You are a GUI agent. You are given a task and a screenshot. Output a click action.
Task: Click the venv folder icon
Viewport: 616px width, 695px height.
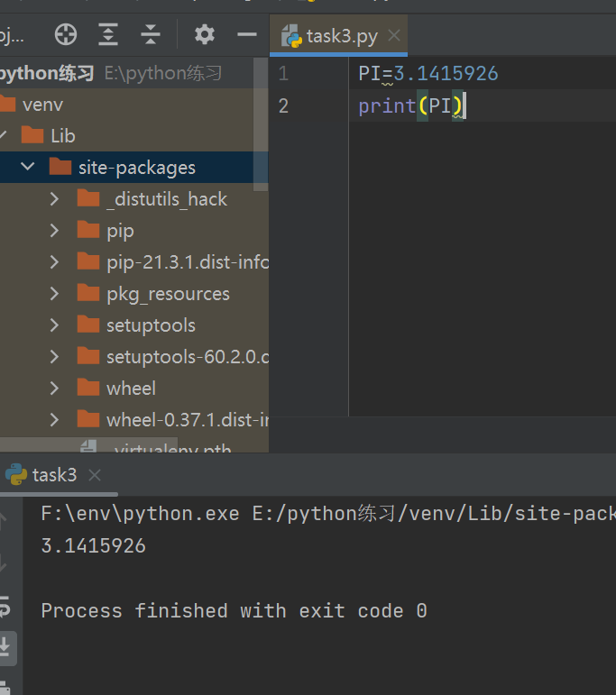point(7,105)
